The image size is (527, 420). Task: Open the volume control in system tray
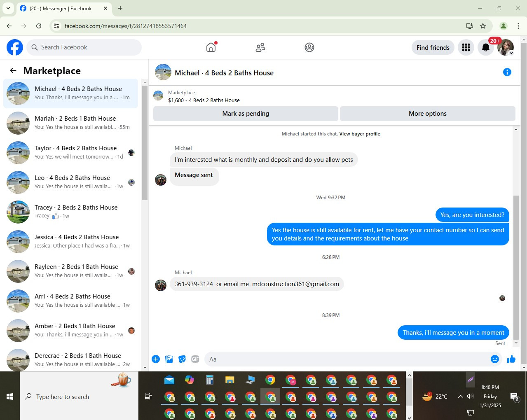pyautogui.click(x=471, y=397)
